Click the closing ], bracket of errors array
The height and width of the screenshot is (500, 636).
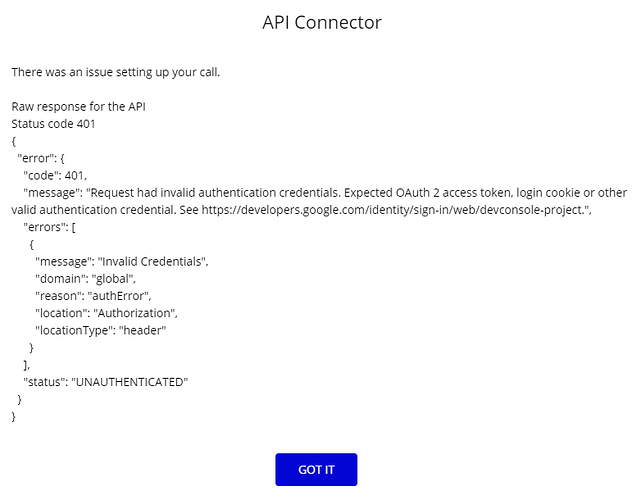[x=26, y=365]
